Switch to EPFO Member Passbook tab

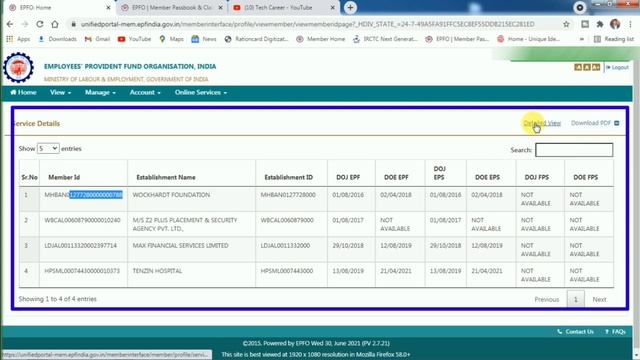coord(171,7)
